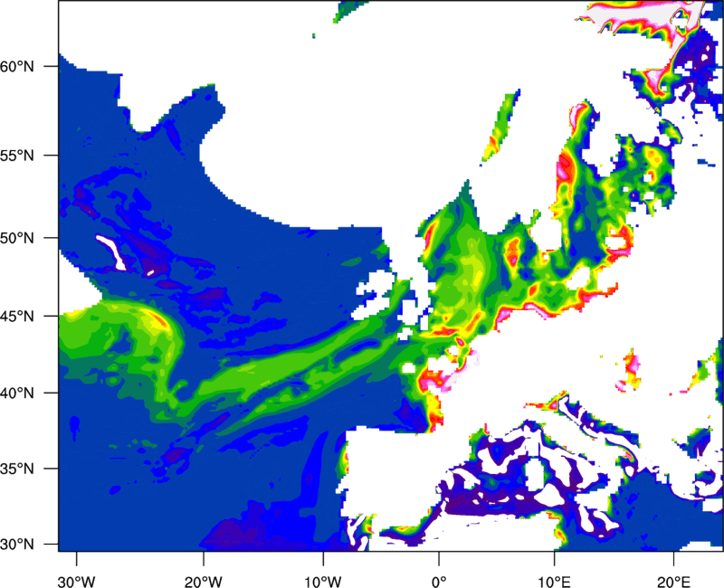Click the 10°W longitude label
This screenshot has height=588, width=724.
pos(323,582)
